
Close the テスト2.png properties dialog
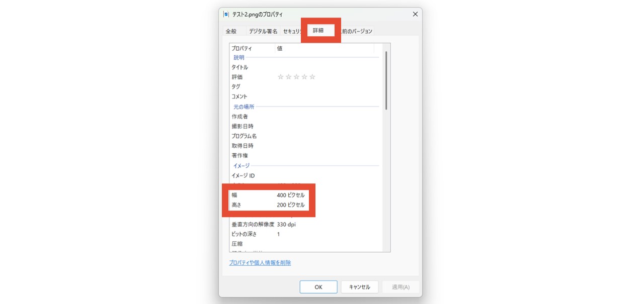click(415, 14)
